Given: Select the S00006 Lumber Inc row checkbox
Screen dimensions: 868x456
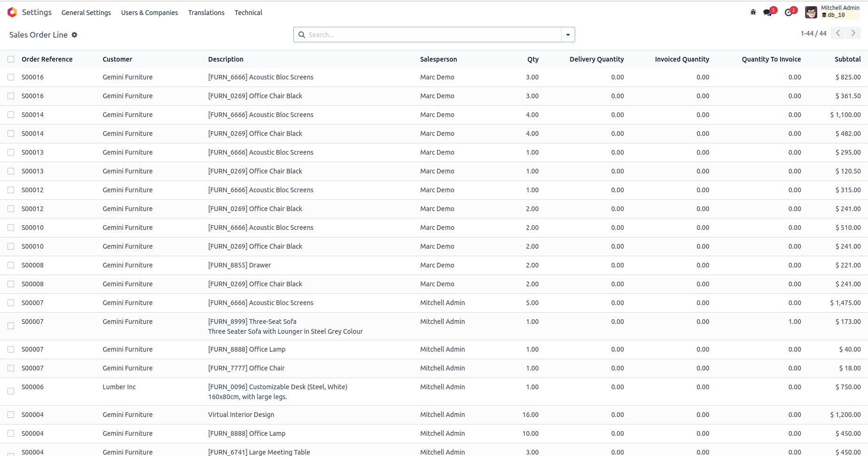Looking at the screenshot, I should click(11, 391).
